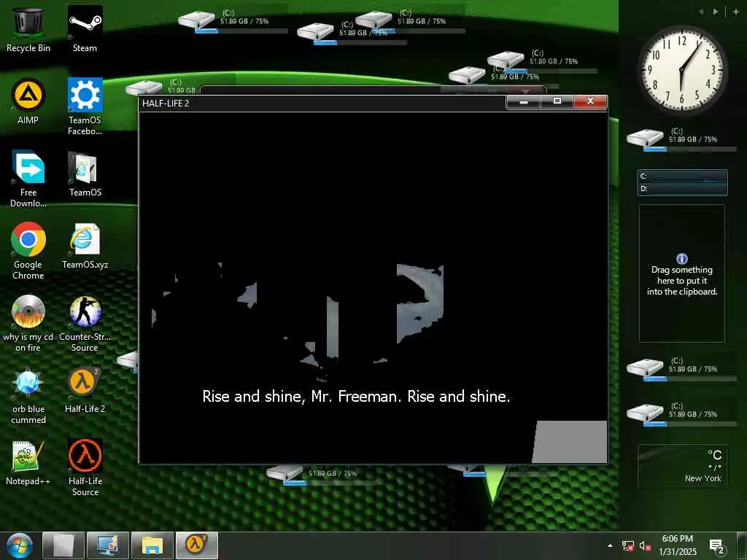
Task: Show previous sidebar gadget page arrow
Action: point(701,12)
